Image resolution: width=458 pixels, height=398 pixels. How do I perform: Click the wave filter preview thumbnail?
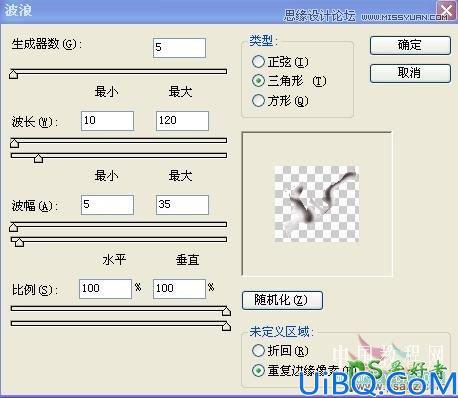pyautogui.click(x=317, y=204)
